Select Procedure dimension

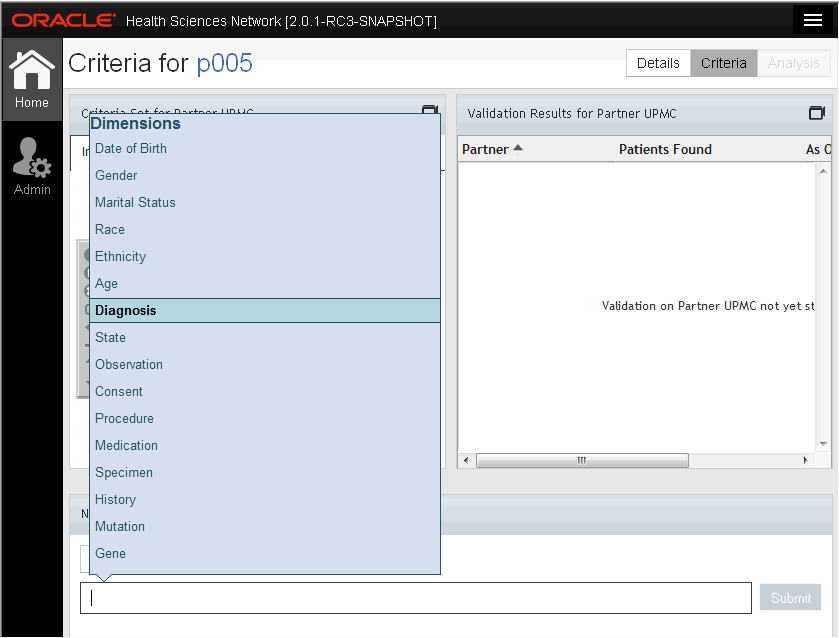(265, 419)
